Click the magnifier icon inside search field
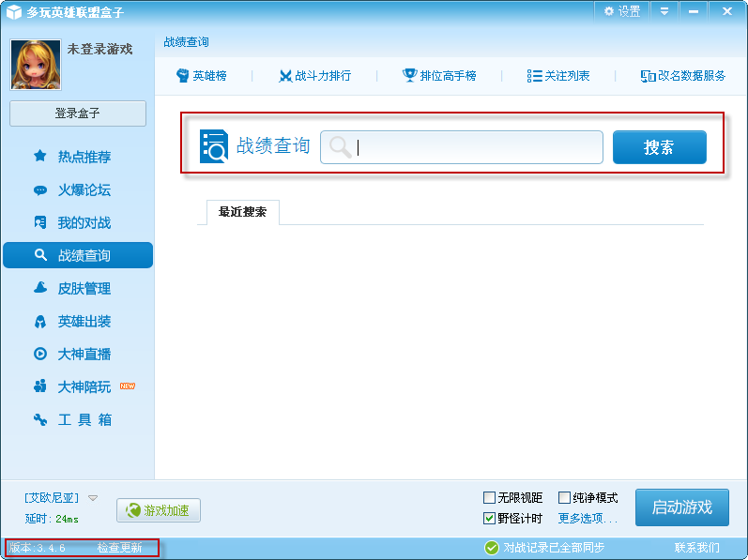This screenshot has width=748, height=560. [340, 146]
